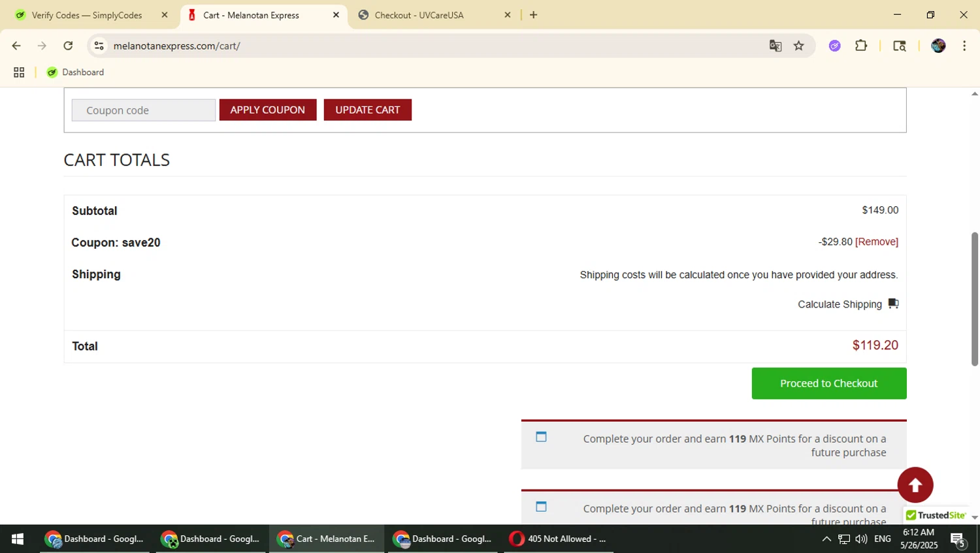Click the shipping truck icon
This screenshot has height=553, width=980.
pyautogui.click(x=893, y=304)
